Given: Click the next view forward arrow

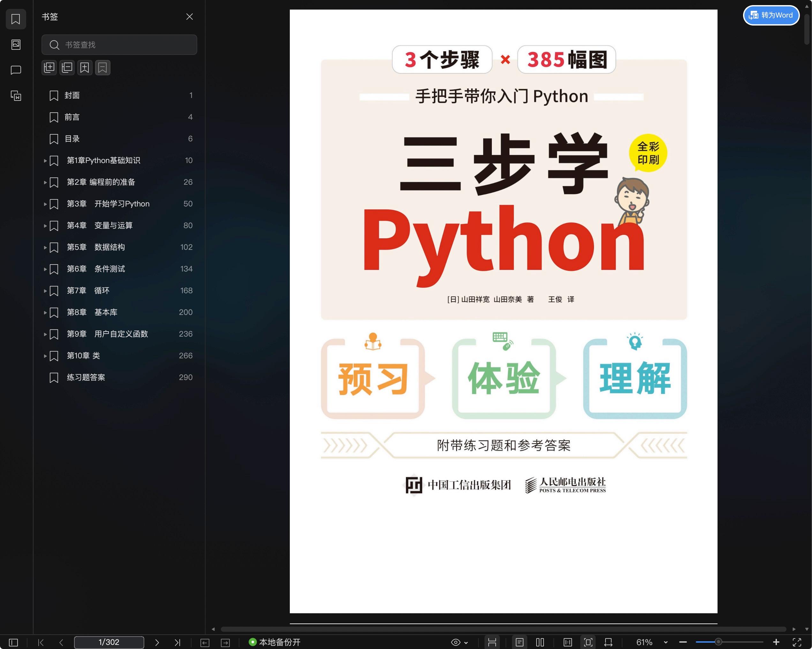Looking at the screenshot, I should click(225, 643).
